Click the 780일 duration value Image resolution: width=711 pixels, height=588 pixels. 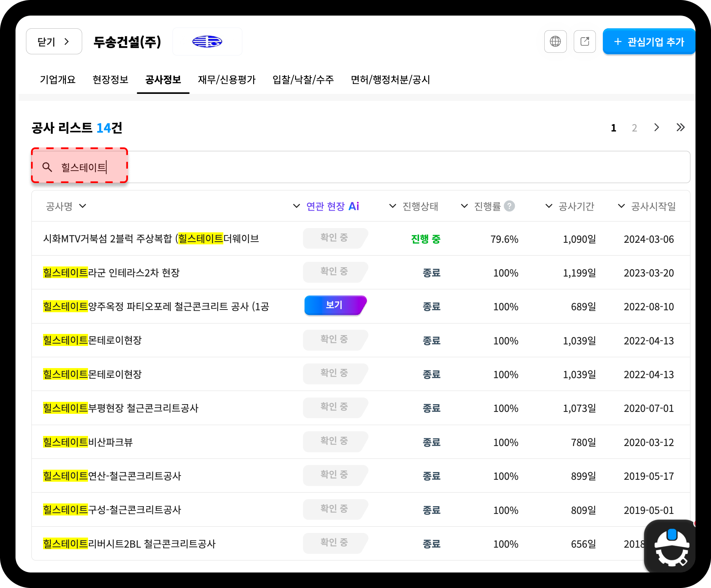tap(583, 443)
